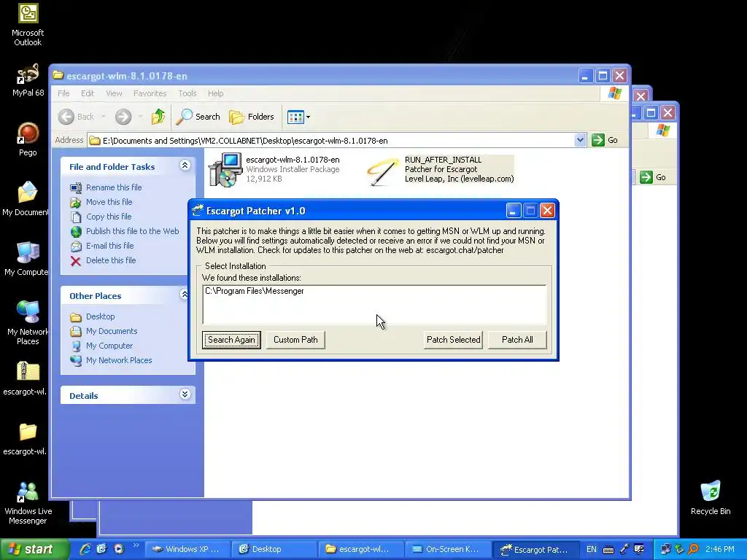Screen dimensions: 747x560
Task: Click the Go button in the background window
Action: point(653,177)
